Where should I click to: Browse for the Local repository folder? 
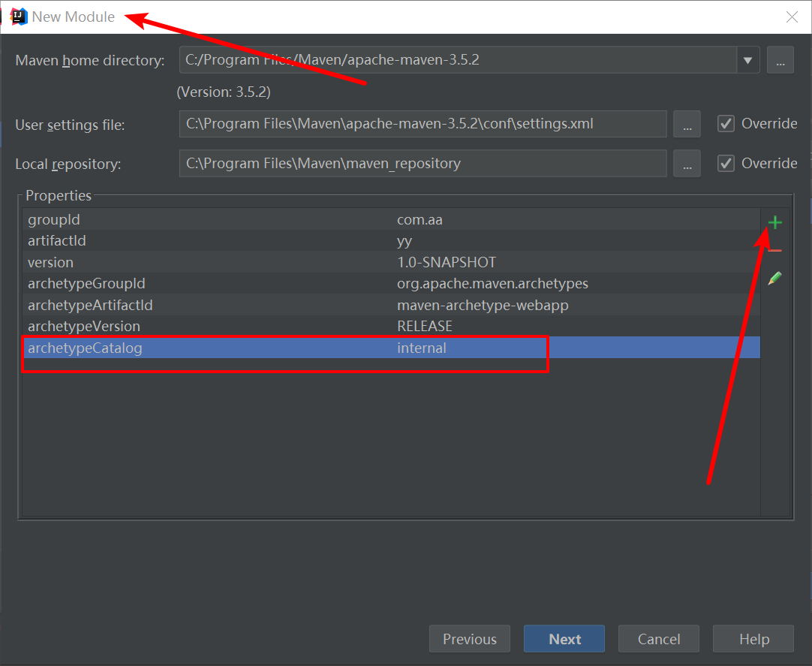click(687, 163)
